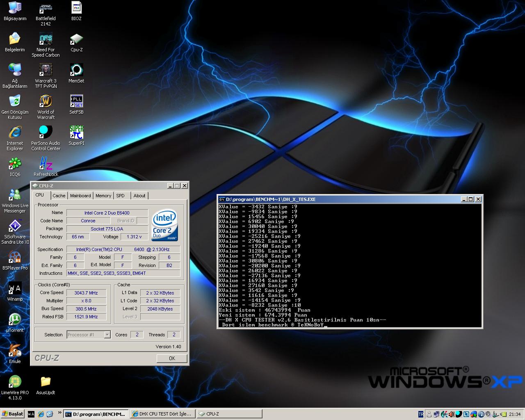Open BSPlayer Pro desktop shortcut
The height and width of the screenshot is (420, 525).
click(15, 260)
